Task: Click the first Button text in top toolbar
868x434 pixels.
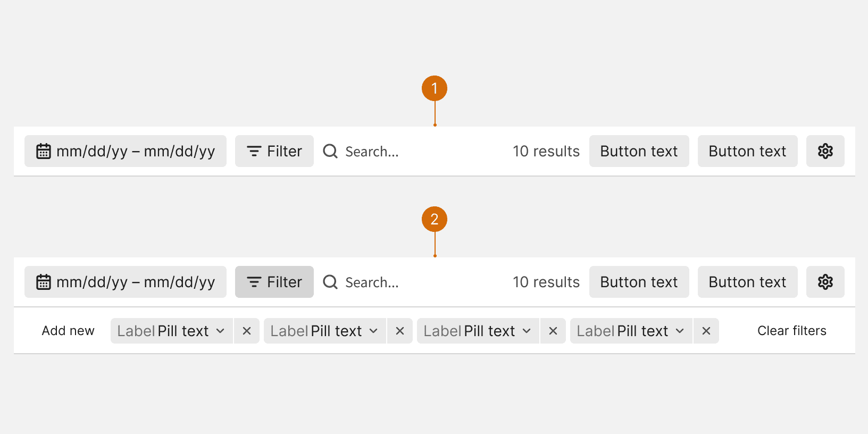Action: [x=639, y=151]
